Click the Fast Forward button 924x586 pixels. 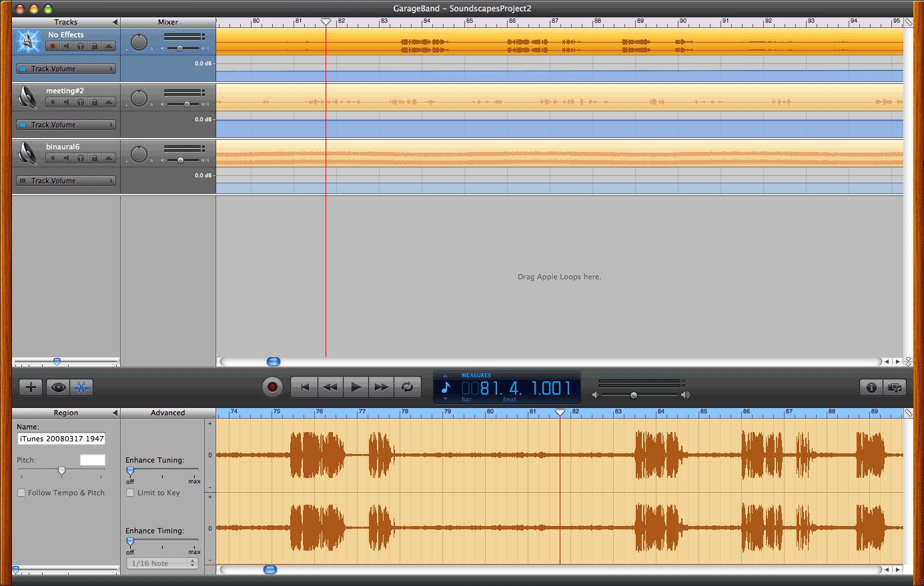[381, 387]
